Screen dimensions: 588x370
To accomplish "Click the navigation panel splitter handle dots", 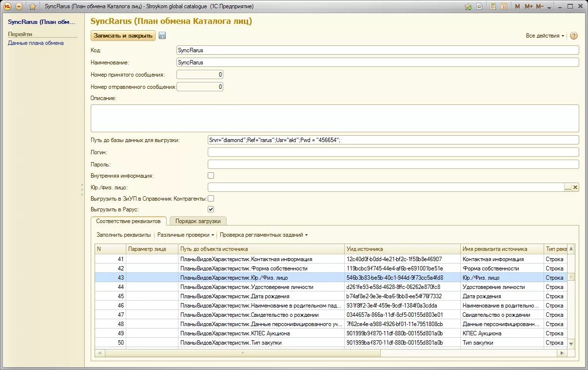I will 82,190.
